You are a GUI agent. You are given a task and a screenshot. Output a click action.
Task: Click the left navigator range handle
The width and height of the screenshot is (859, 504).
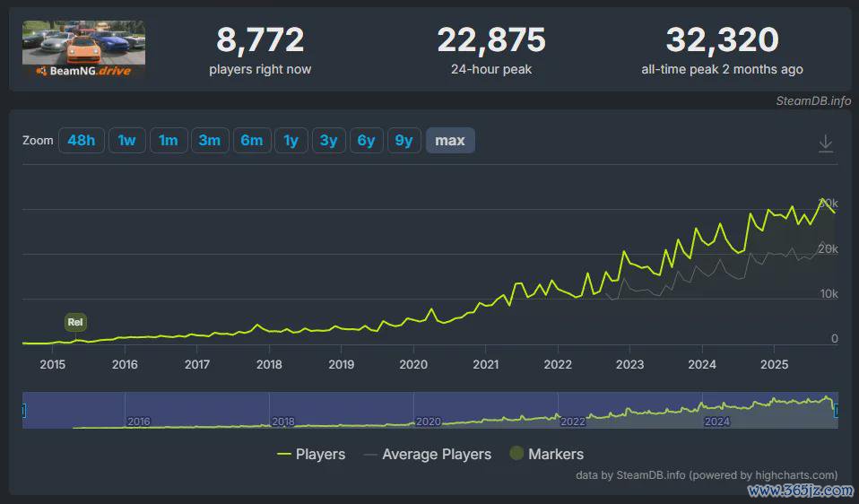pos(23,410)
